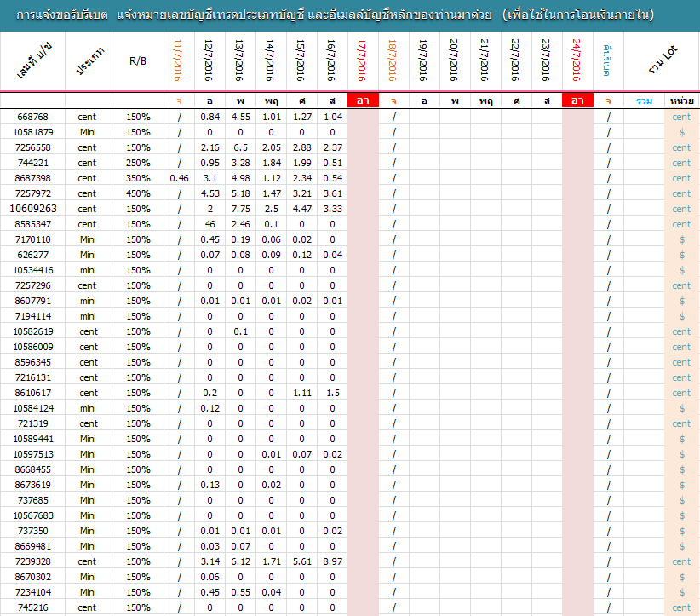Click the 20/7/2016 date header
The image size is (700, 616).
(x=455, y=61)
